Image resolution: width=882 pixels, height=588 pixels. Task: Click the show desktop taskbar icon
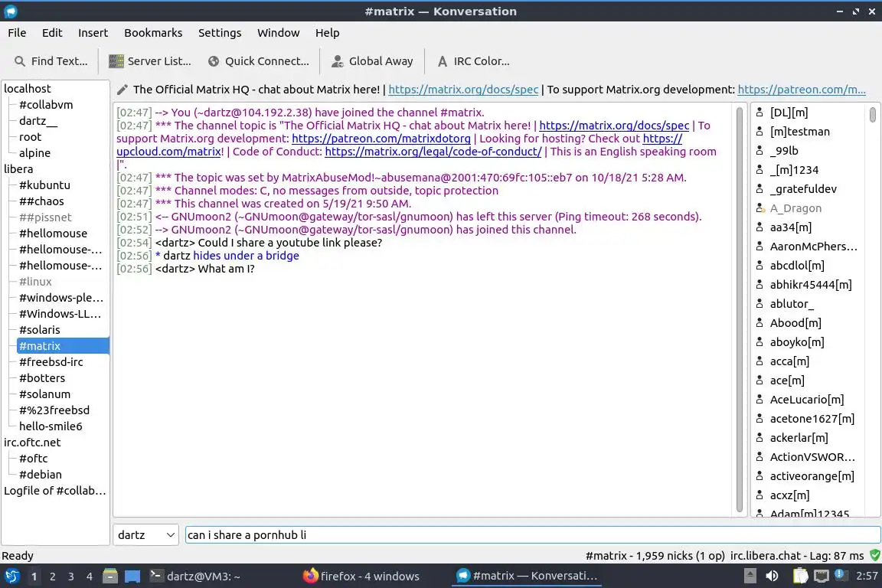pyautogui.click(x=132, y=577)
